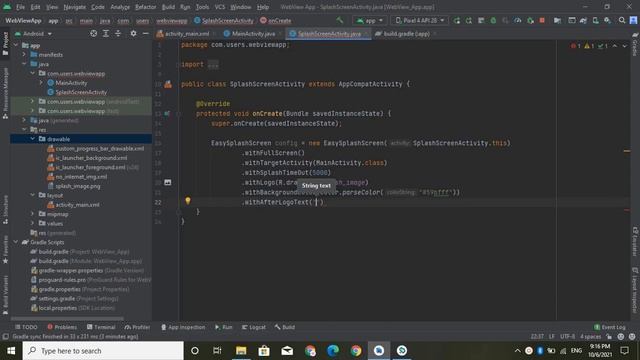Click the red error count indicator
The height and width of the screenshot is (360, 640).
click(576, 46)
